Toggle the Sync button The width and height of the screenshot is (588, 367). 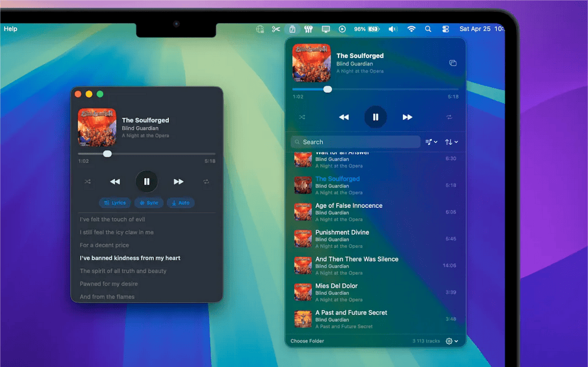(x=149, y=203)
